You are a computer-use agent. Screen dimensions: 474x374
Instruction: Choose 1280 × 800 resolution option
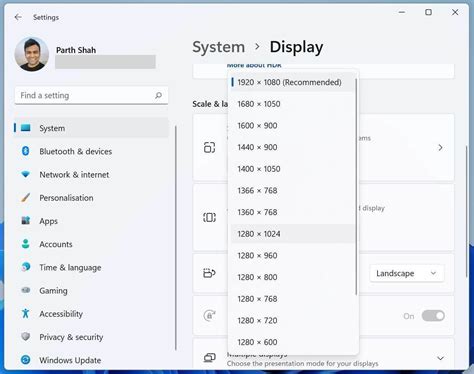pyautogui.click(x=292, y=277)
